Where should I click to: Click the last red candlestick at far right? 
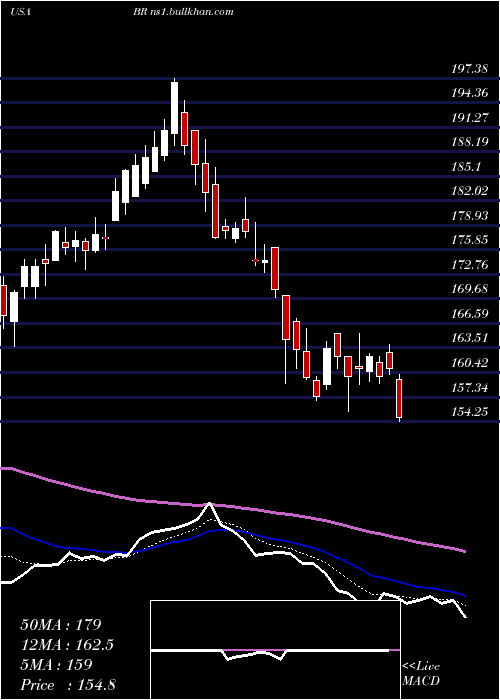(x=399, y=398)
